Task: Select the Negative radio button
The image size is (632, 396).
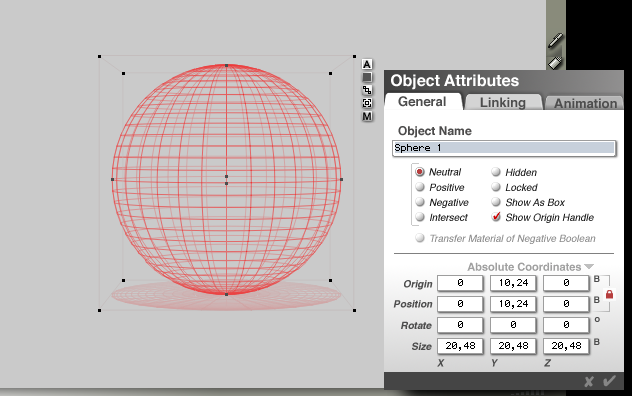Action: click(420, 202)
